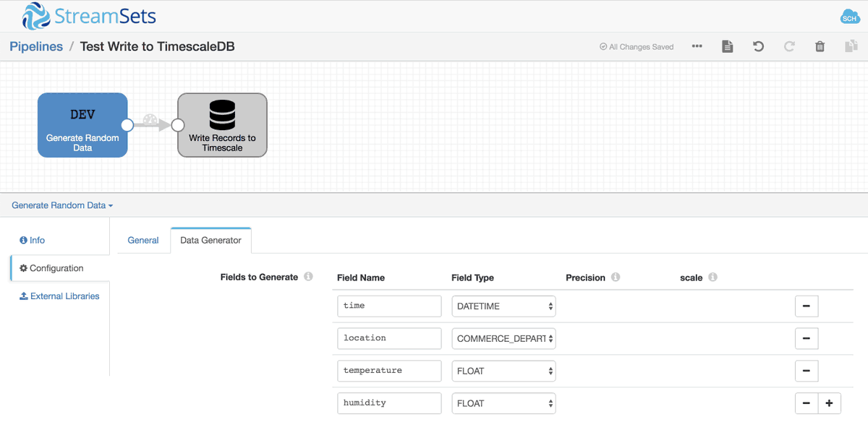Edit the temperature field name input

point(389,371)
